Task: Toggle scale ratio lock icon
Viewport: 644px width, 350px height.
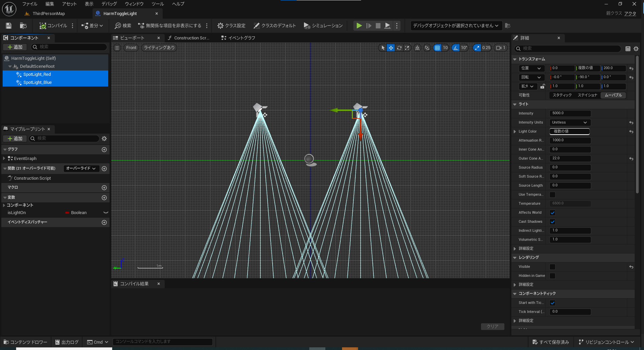Action: tap(542, 86)
